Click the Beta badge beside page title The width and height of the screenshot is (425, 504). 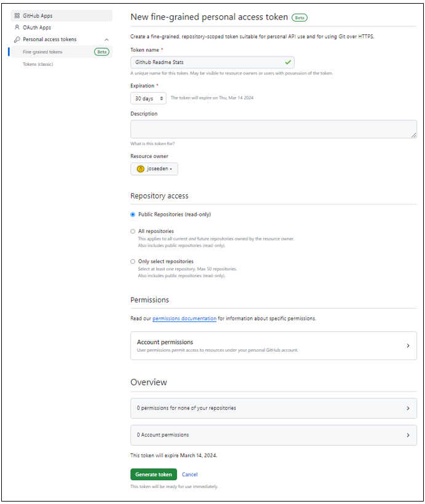click(x=299, y=18)
